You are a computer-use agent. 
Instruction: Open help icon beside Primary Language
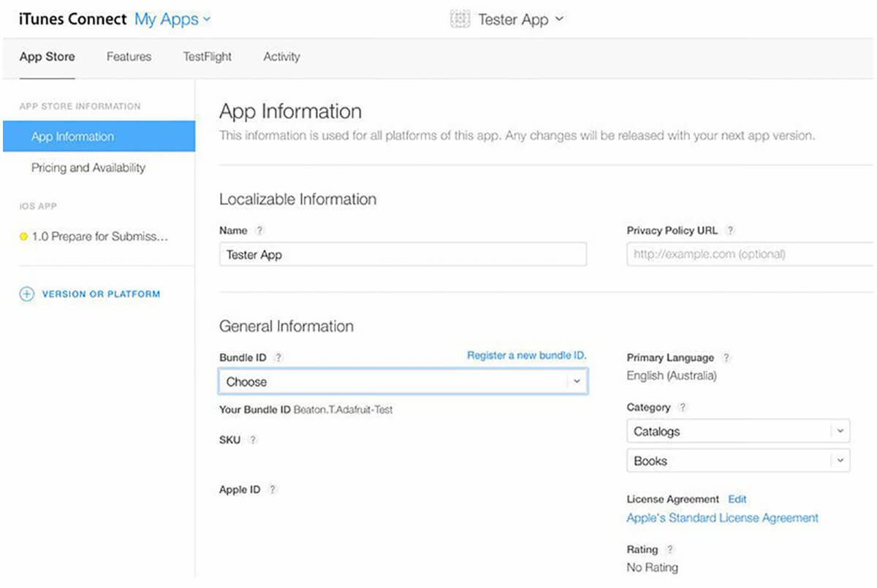726,358
